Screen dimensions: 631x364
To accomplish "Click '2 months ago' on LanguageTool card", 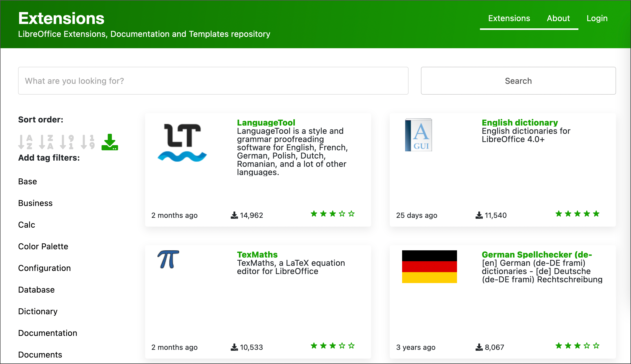I will coord(175,215).
